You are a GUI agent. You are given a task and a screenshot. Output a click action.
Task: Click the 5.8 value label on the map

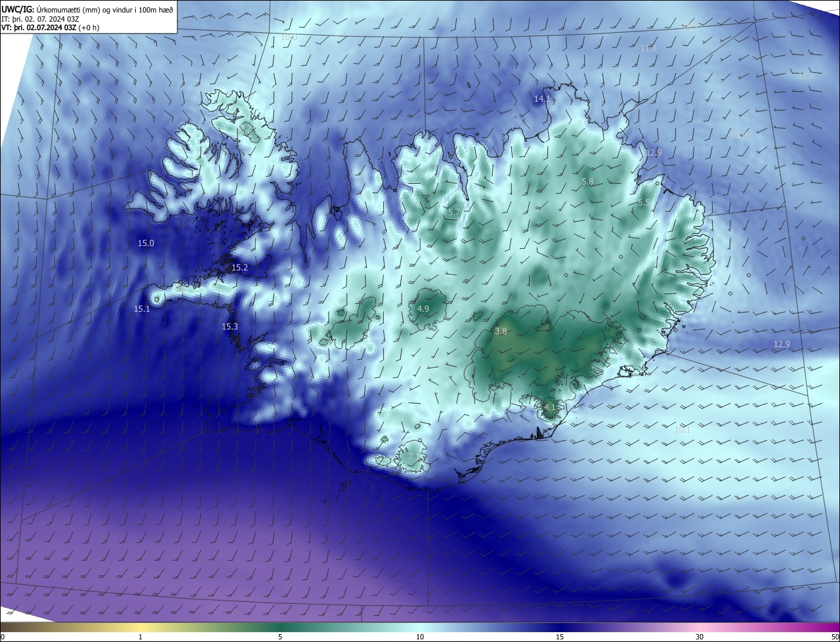tap(587, 182)
